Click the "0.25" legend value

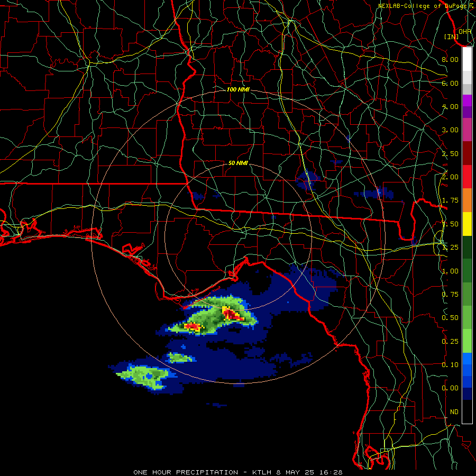(x=450, y=342)
